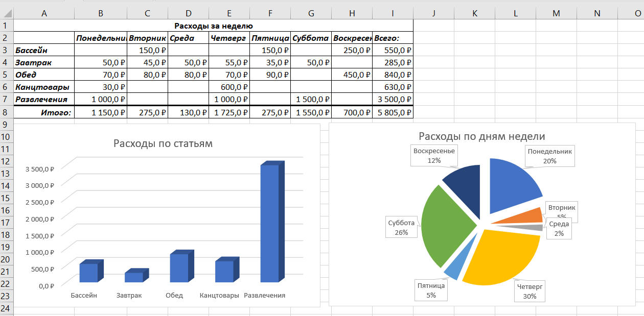Viewport: 644px width, 316px height.
Task: Click the total cell 1 150,0 ₽
Action: click(x=101, y=112)
